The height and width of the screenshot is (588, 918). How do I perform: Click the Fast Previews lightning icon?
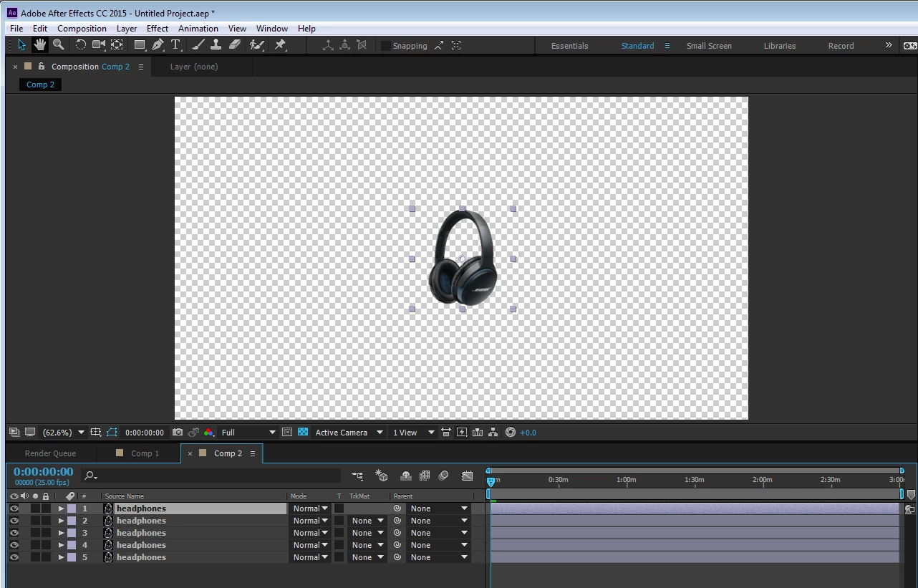click(x=462, y=433)
